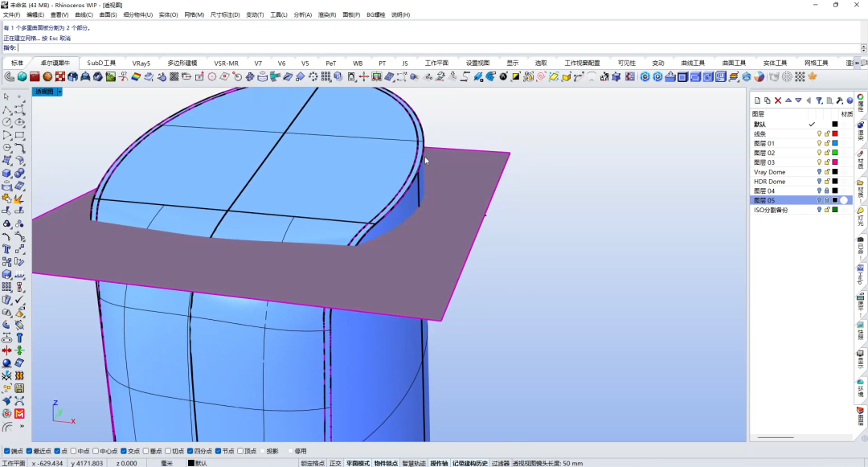868x467 pixels.
Task: Toggle the 正交 ortho status bar button
Action: click(335, 463)
